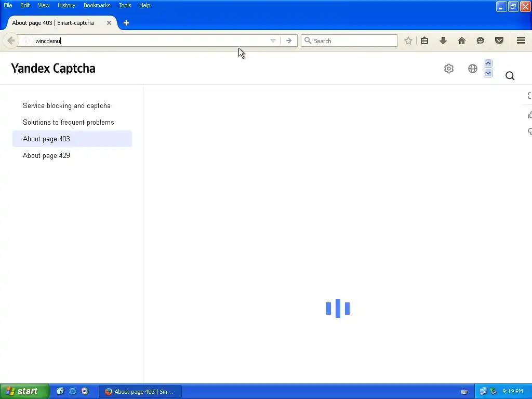Image resolution: width=532 pixels, height=399 pixels.
Task: Launch Internet Explorer from quick launch
Action: 72,391
